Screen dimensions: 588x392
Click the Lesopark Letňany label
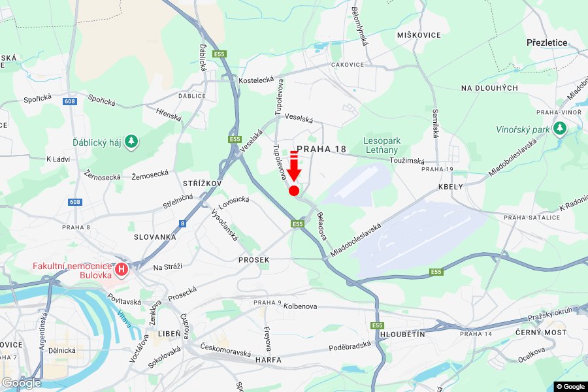point(382,146)
